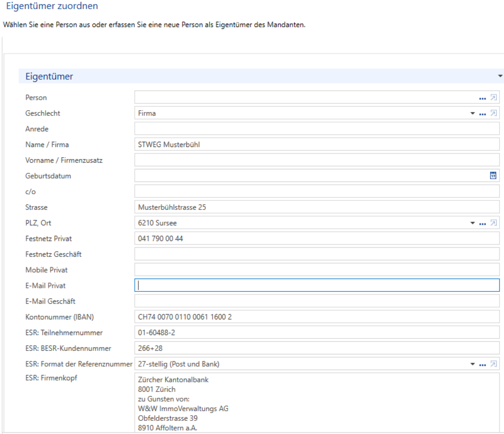Screen dimensions: 504x434
Task: Click the ESR Format ellipsis lookup icon
Action: (x=482, y=364)
